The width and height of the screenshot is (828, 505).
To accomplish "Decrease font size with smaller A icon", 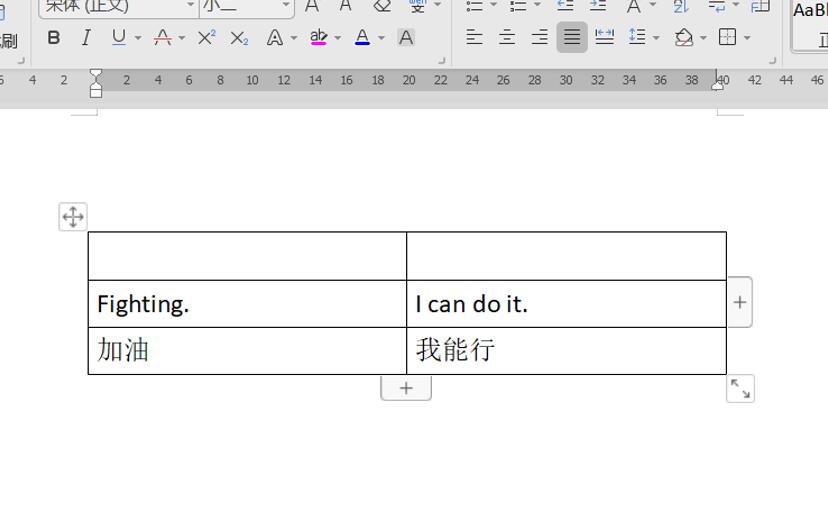I will coord(345,6).
